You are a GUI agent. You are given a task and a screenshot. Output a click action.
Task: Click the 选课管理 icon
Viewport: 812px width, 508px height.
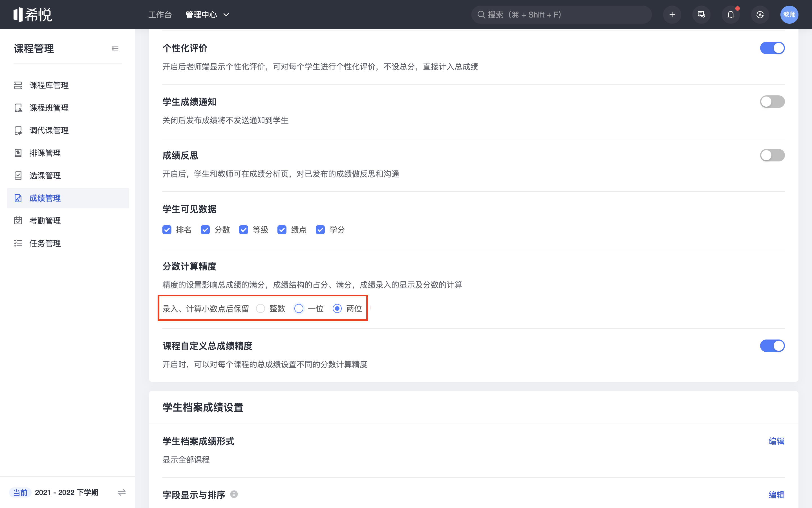[x=18, y=175]
